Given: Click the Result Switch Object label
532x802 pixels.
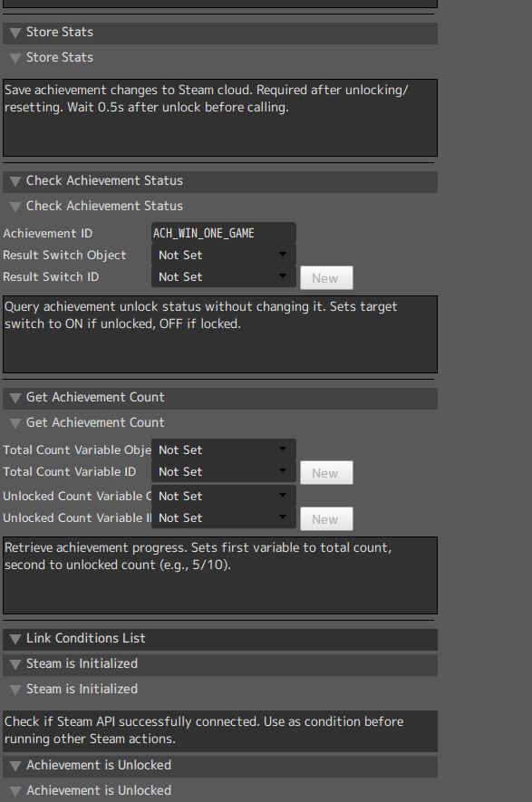Looking at the screenshot, I should (x=64, y=255).
